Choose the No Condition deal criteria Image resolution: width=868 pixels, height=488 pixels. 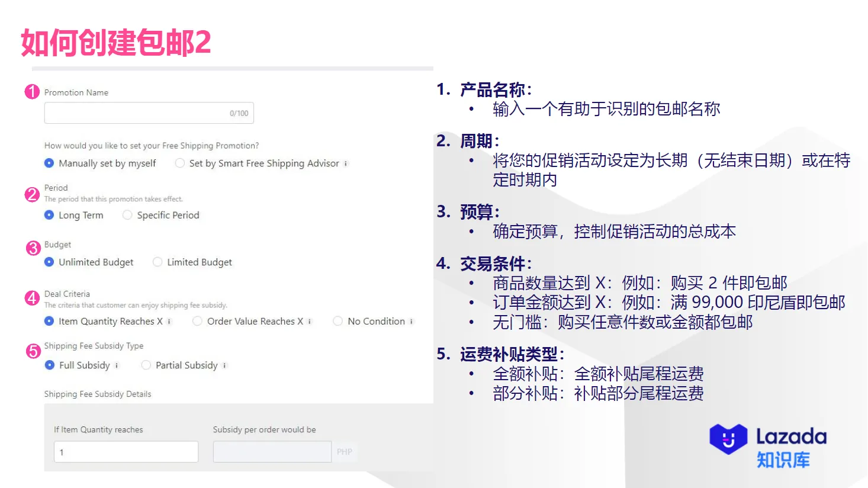click(x=337, y=321)
